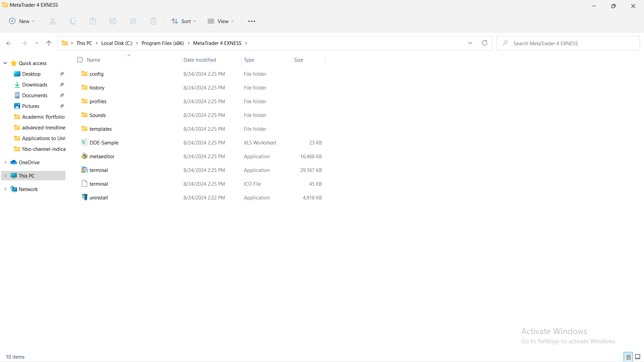Image resolution: width=644 pixels, height=362 pixels.
Task: Click Local Disk (C:) breadcrumb
Action: pos(117,43)
